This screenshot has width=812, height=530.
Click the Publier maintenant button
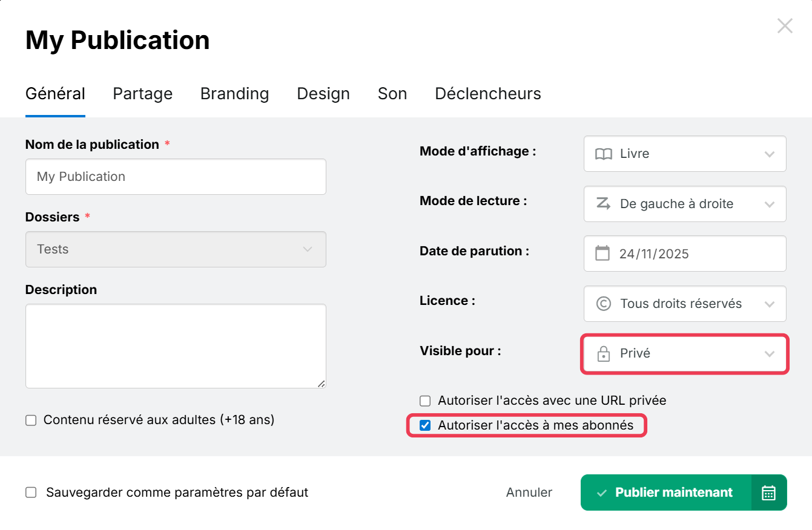[666, 492]
